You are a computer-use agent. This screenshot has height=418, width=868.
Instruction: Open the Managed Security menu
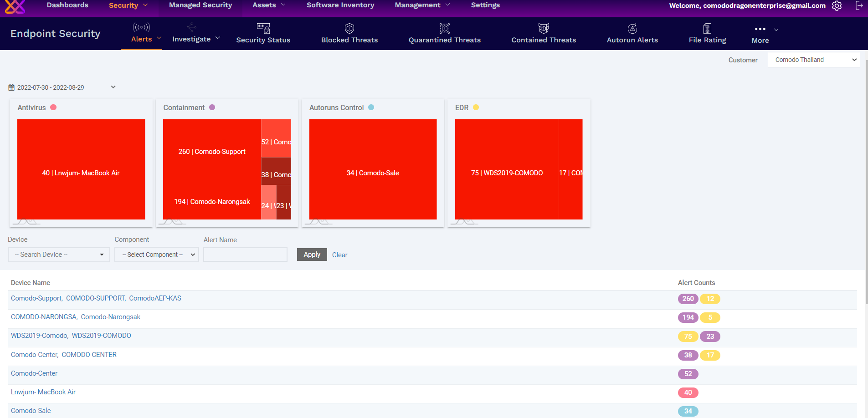point(200,5)
